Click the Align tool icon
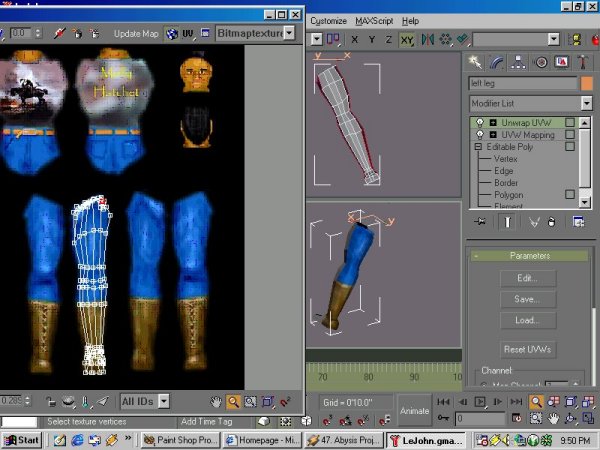600x450 pixels. coord(463,39)
